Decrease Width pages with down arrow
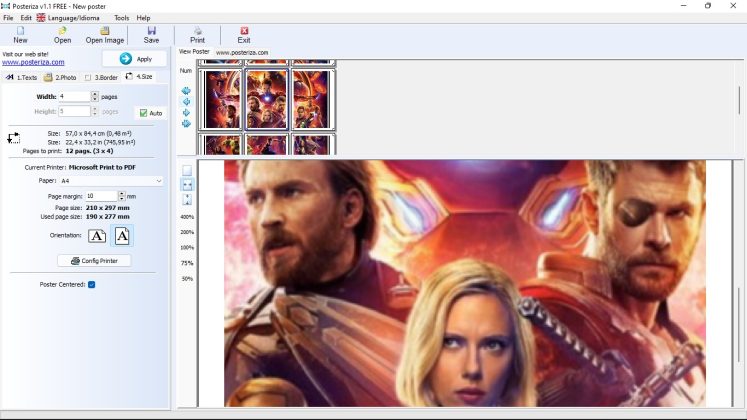 click(95, 99)
